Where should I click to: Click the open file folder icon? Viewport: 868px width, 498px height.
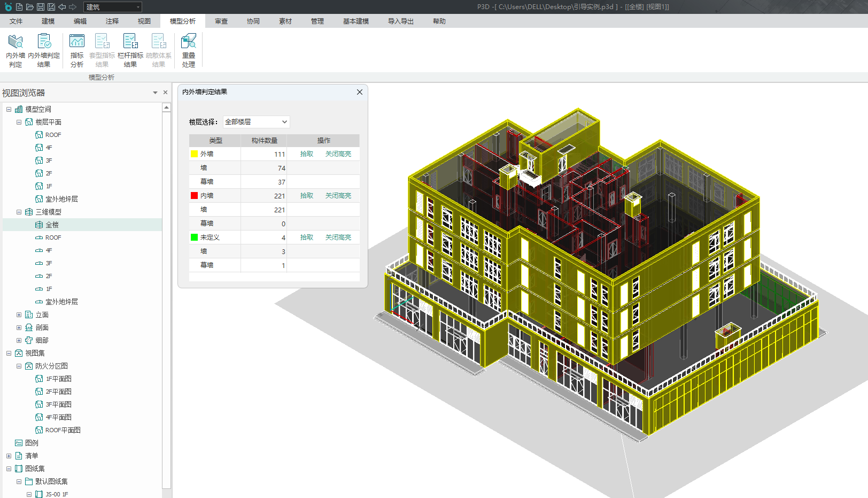(x=30, y=7)
